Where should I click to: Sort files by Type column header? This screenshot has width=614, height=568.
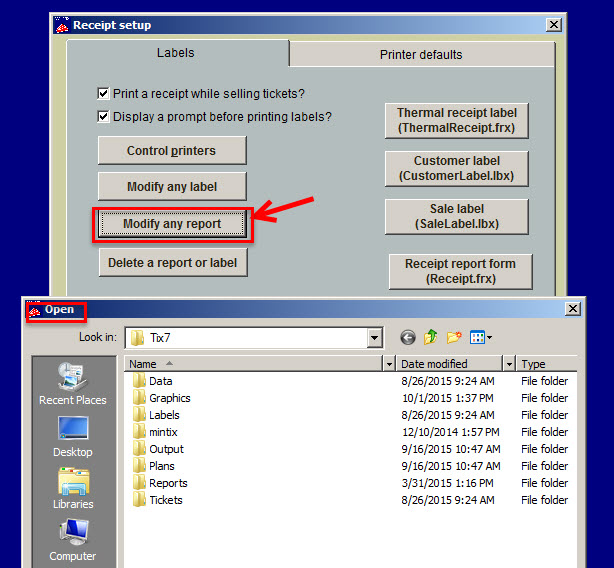pyautogui.click(x=547, y=364)
